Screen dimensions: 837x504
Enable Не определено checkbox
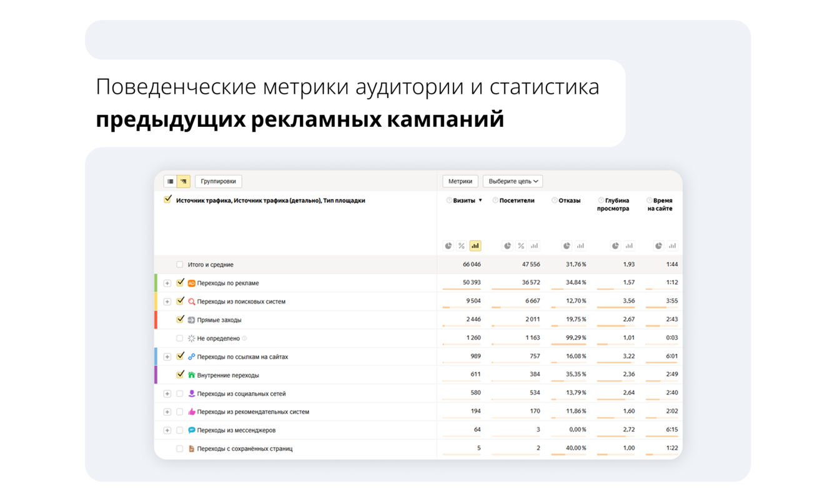[180, 338]
